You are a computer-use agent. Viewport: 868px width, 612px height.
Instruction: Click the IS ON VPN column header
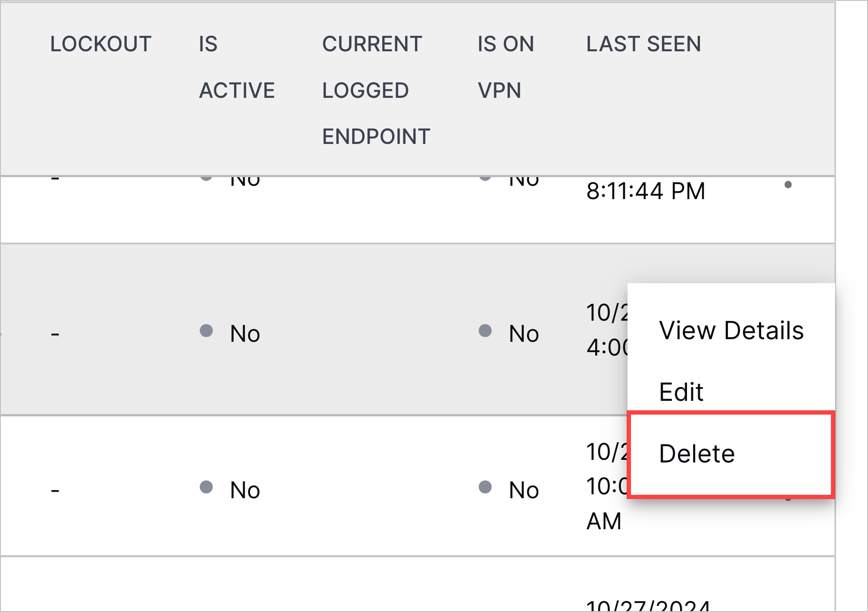[x=506, y=67]
